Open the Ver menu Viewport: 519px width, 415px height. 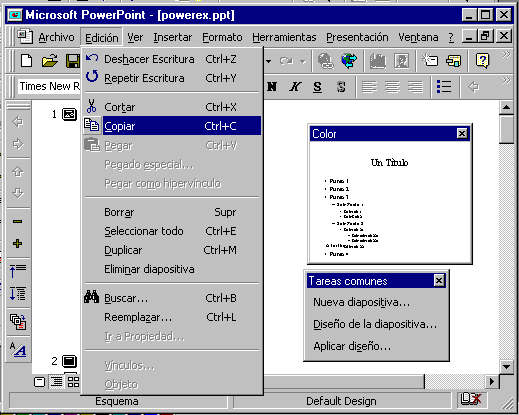click(x=135, y=37)
